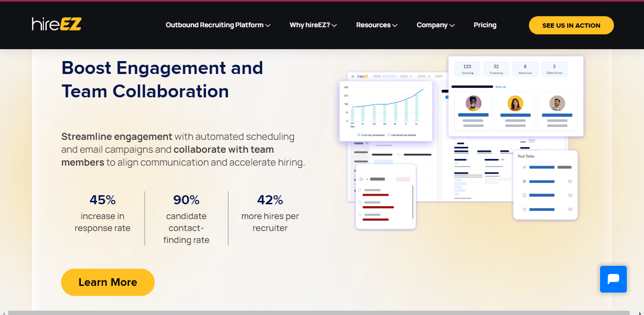This screenshot has width=644, height=315.
Task: Open the Resources dropdown
Action: (377, 25)
